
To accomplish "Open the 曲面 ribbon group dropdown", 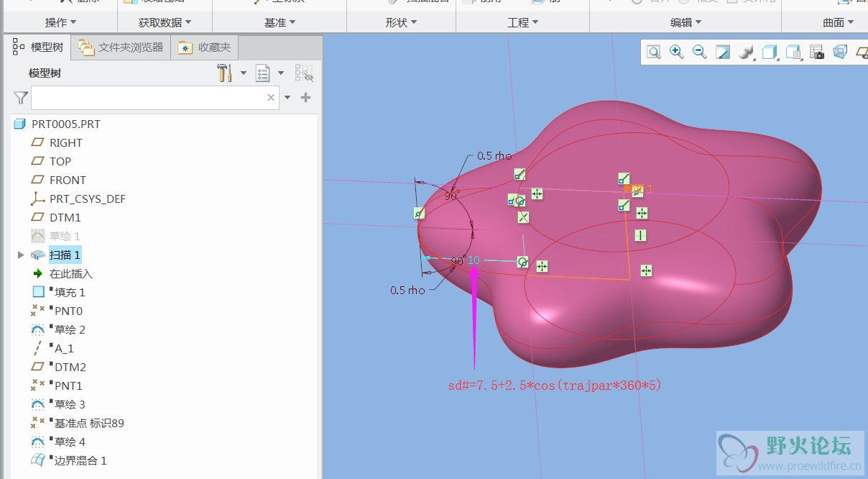I will [838, 22].
